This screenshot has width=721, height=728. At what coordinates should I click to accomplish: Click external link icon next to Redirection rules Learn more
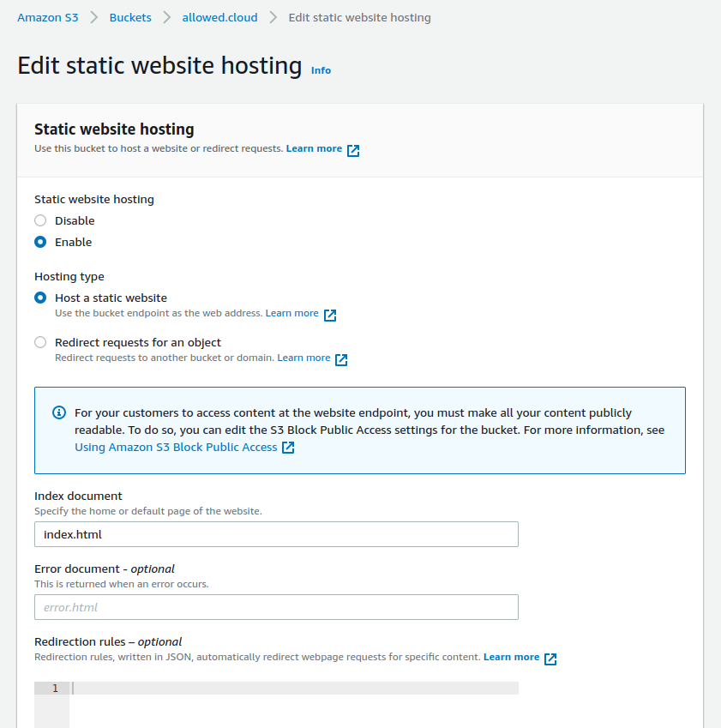(x=550, y=659)
